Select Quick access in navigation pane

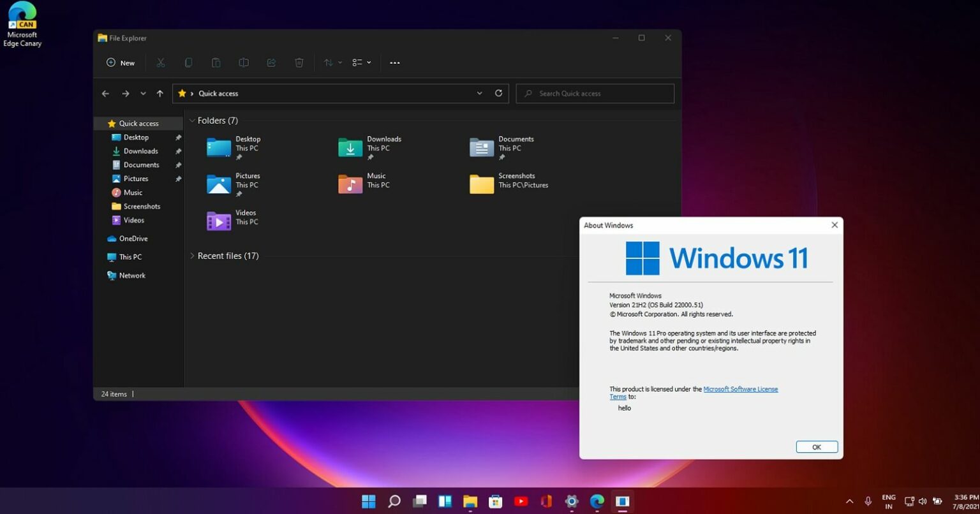pos(138,124)
